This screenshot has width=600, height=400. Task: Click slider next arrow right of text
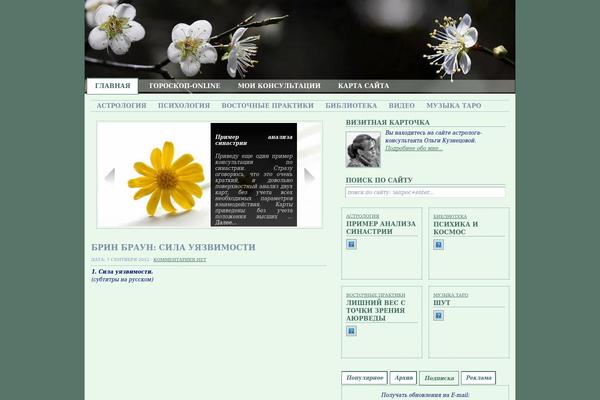(x=309, y=175)
